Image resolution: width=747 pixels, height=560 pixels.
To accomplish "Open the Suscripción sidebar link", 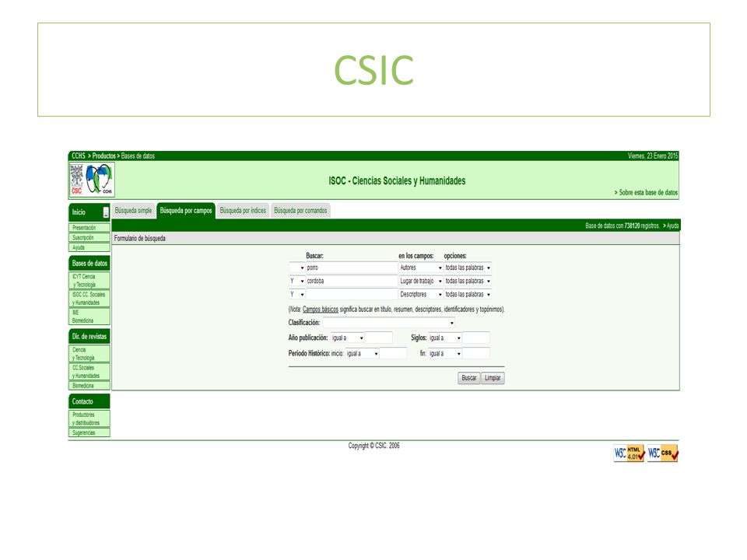I will 89,238.
